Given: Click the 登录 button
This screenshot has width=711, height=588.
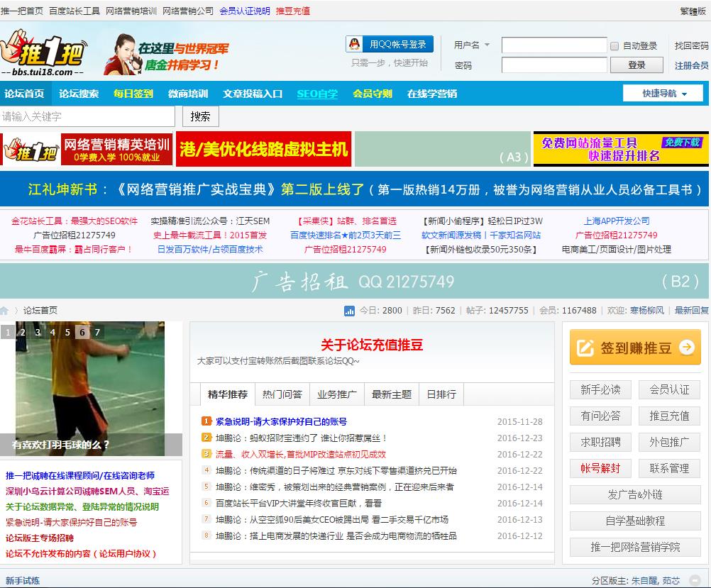Looking at the screenshot, I should click(636, 65).
